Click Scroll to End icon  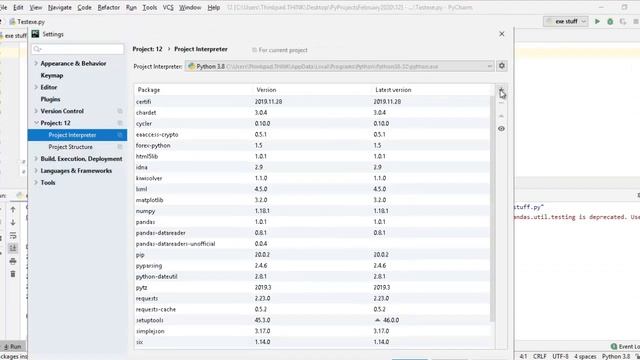13,248
